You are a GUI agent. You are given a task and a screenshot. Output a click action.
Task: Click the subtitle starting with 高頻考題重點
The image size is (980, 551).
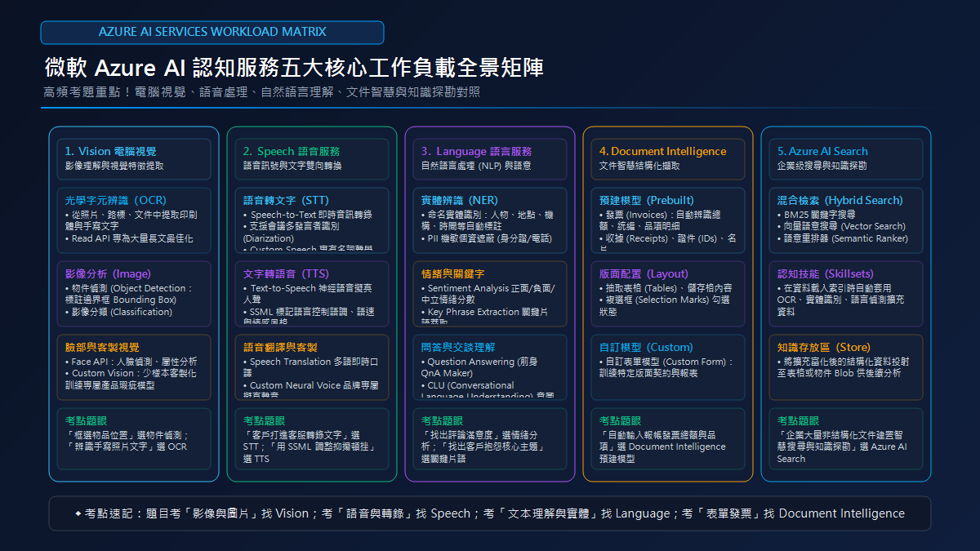point(262,92)
